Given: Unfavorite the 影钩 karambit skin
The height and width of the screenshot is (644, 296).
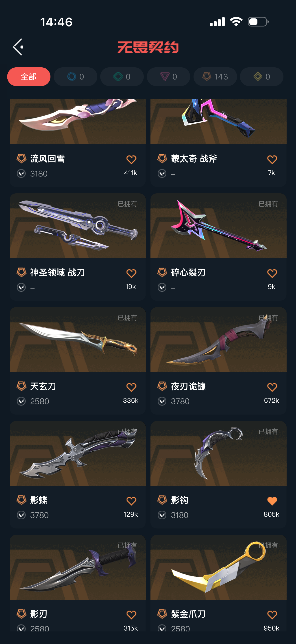Looking at the screenshot, I should 272,501.
